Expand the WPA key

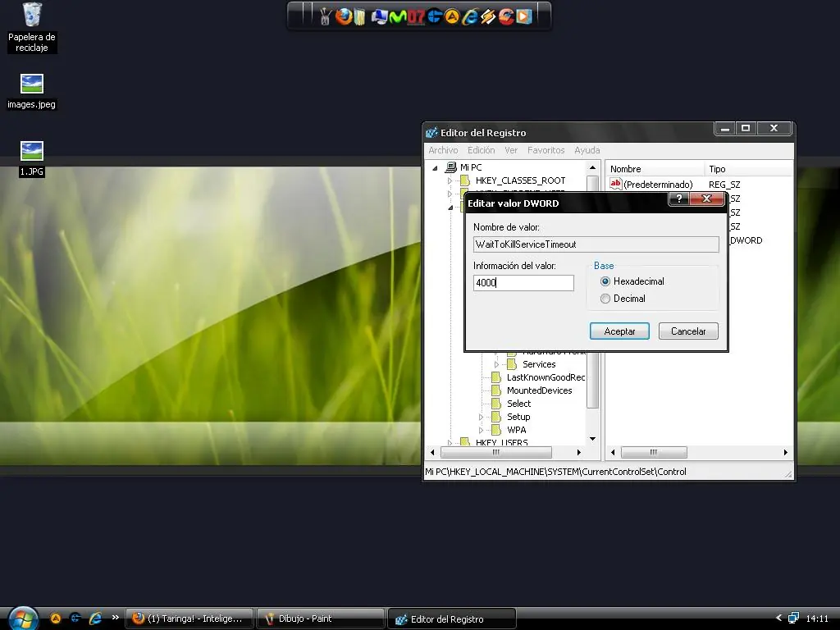(481, 430)
